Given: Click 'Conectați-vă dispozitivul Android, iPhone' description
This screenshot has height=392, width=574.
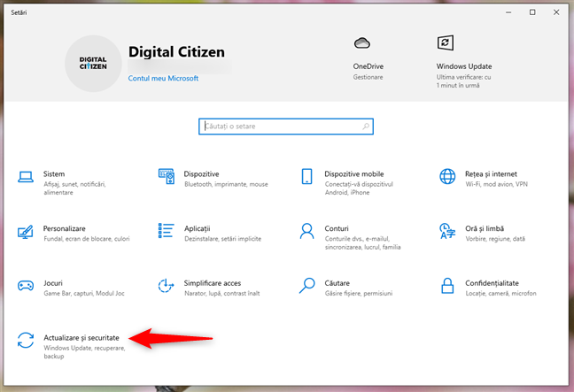Looking at the screenshot, I should (x=359, y=188).
